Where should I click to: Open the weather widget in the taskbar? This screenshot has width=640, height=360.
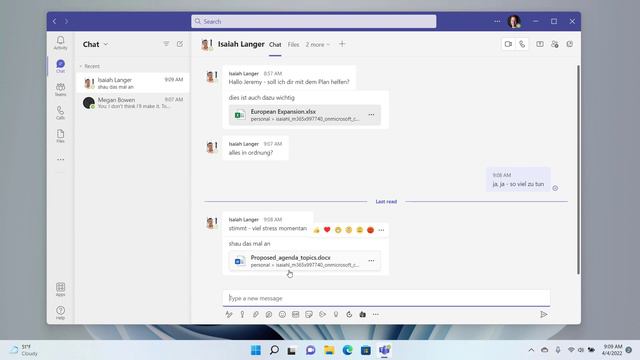pos(24,350)
